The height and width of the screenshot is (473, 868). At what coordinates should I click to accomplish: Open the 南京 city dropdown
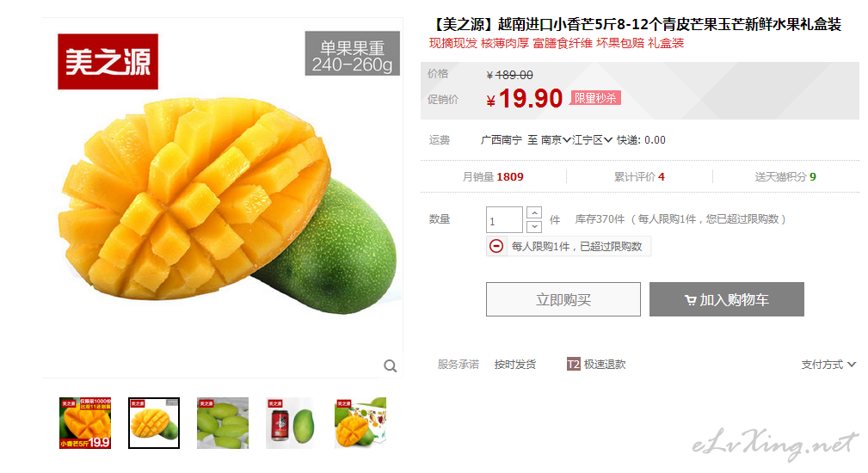(x=556, y=140)
